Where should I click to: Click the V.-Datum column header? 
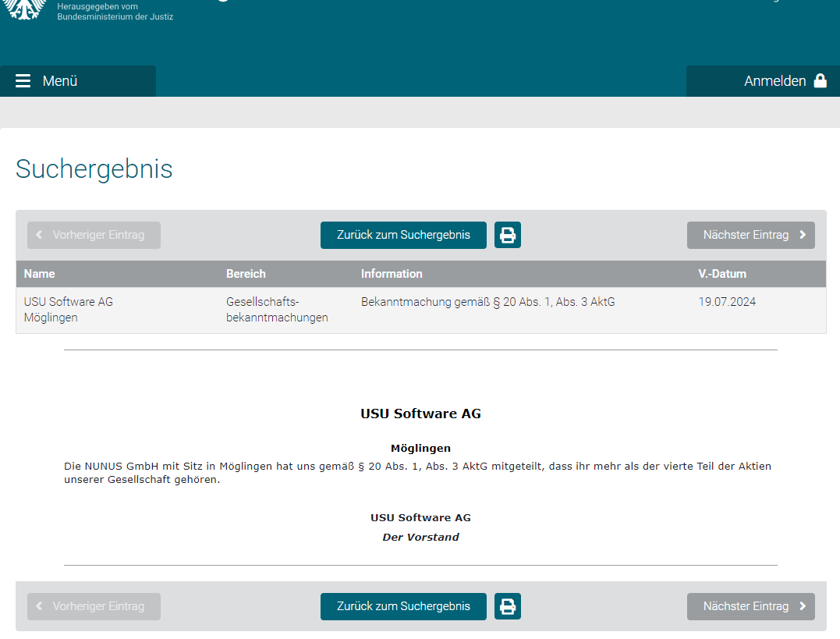tap(722, 274)
